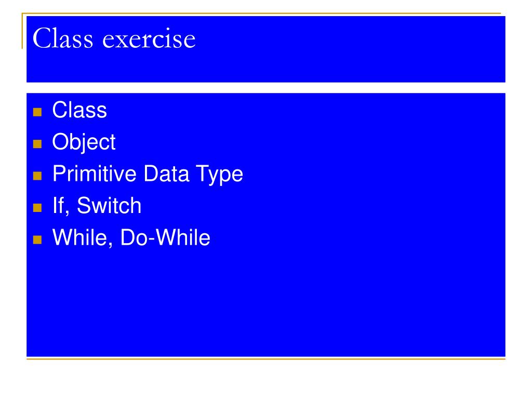This screenshot has width=532, height=399.
Task: Click the gold bullet beside 'Primitive Data Type'
Action: tap(37, 176)
